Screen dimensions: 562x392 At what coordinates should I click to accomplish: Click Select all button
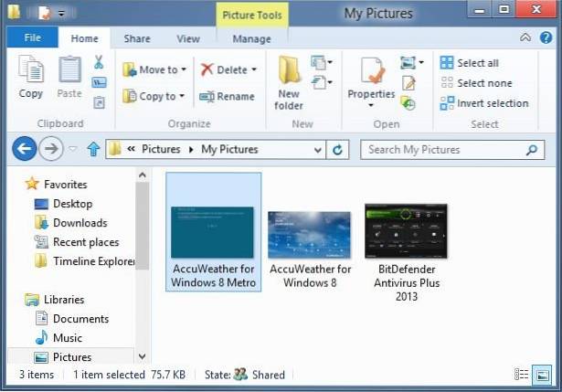[x=470, y=63]
